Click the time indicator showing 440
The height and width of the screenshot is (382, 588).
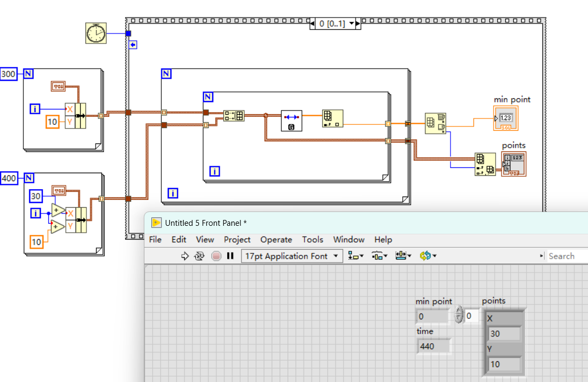(434, 346)
